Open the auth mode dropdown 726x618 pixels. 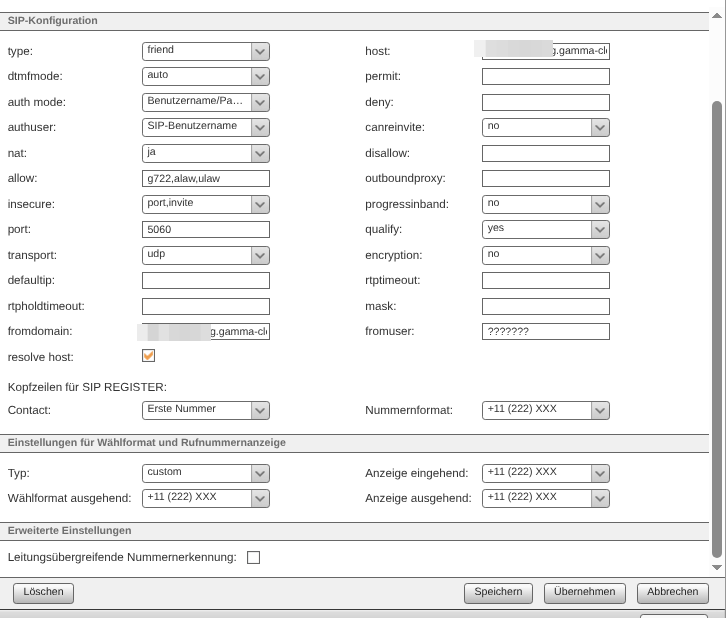pyautogui.click(x=206, y=102)
